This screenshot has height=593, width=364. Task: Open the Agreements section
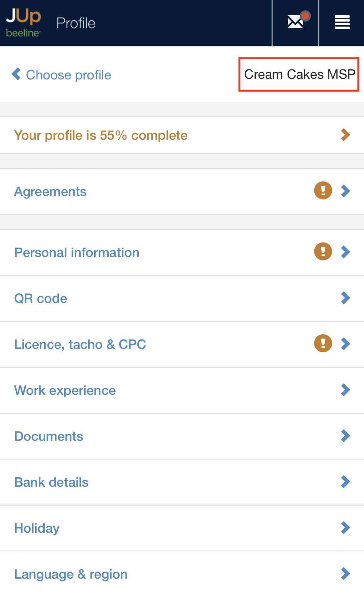[x=50, y=191]
